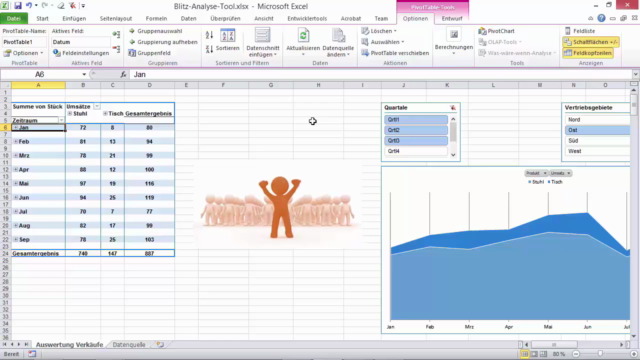Collapse entire field icon in Aktives Feld
This screenshot has width=640, height=360.
(x=116, y=49)
